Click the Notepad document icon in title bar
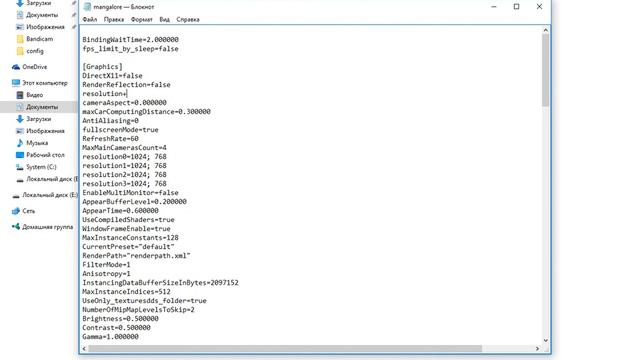This screenshot has height=360, width=640. pos(87,7)
